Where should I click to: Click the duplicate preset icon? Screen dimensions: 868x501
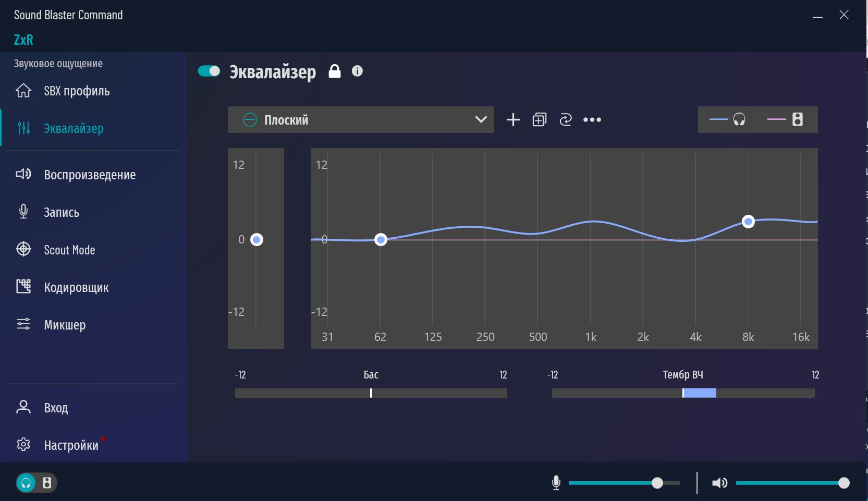pos(539,120)
